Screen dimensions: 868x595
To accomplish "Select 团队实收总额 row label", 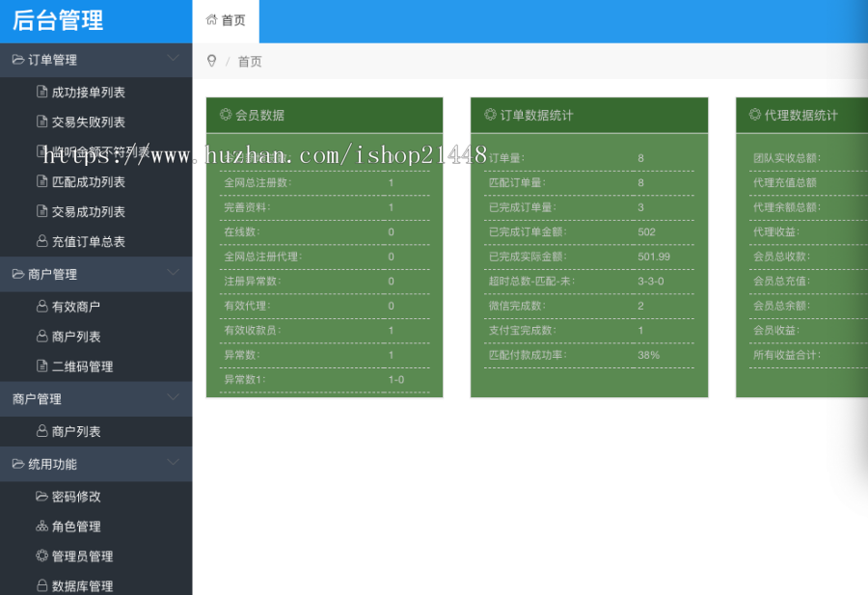I will tap(787, 158).
